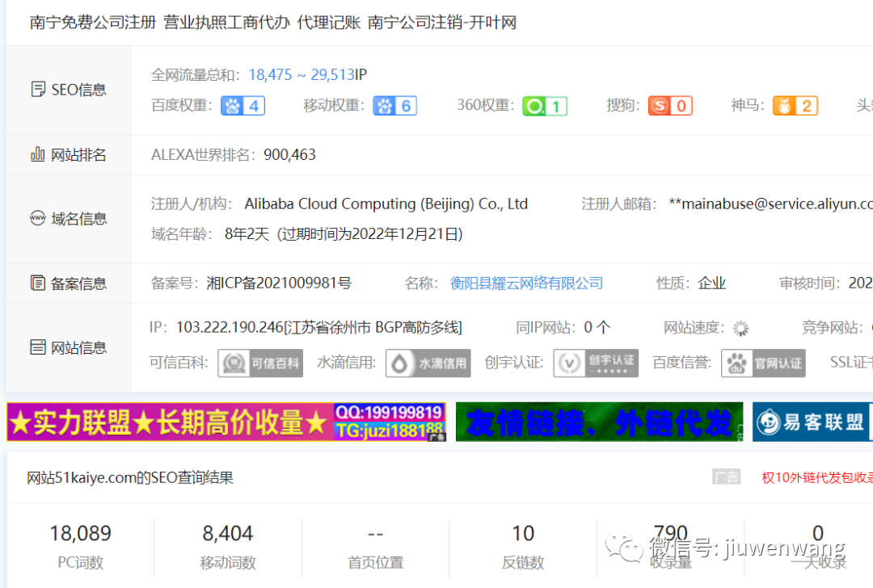Click the 水滴信用 badge
The height and width of the screenshot is (588, 873).
[428, 363]
